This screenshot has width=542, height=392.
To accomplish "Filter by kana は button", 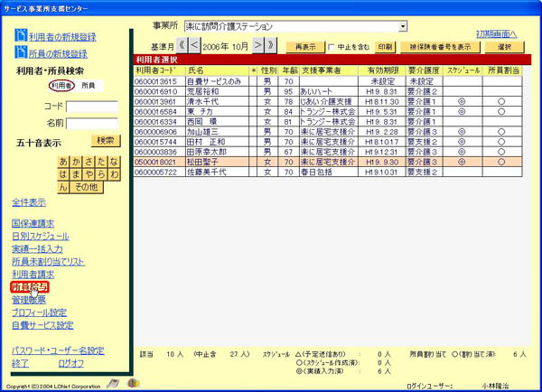I will coord(63,174).
